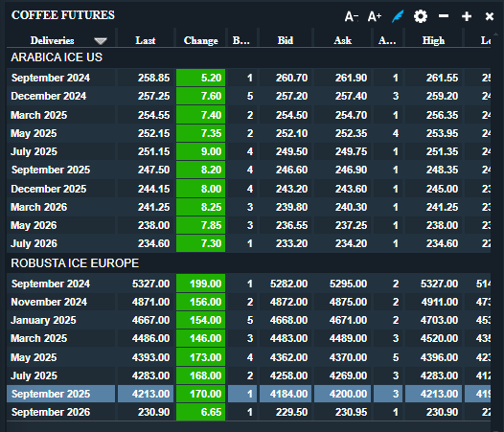Sort by the Last column header

pyautogui.click(x=146, y=40)
